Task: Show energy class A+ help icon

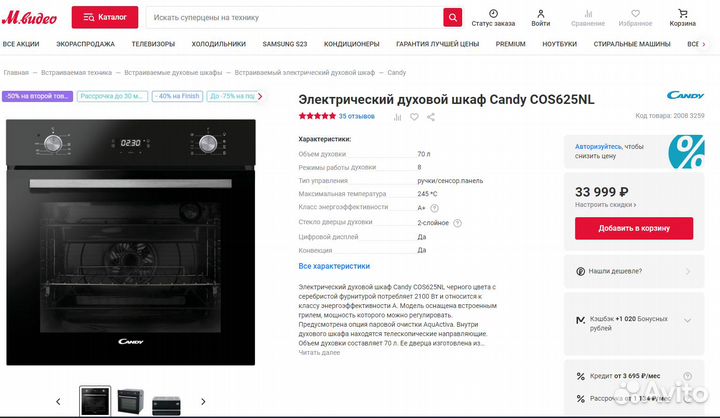Action: tap(434, 208)
